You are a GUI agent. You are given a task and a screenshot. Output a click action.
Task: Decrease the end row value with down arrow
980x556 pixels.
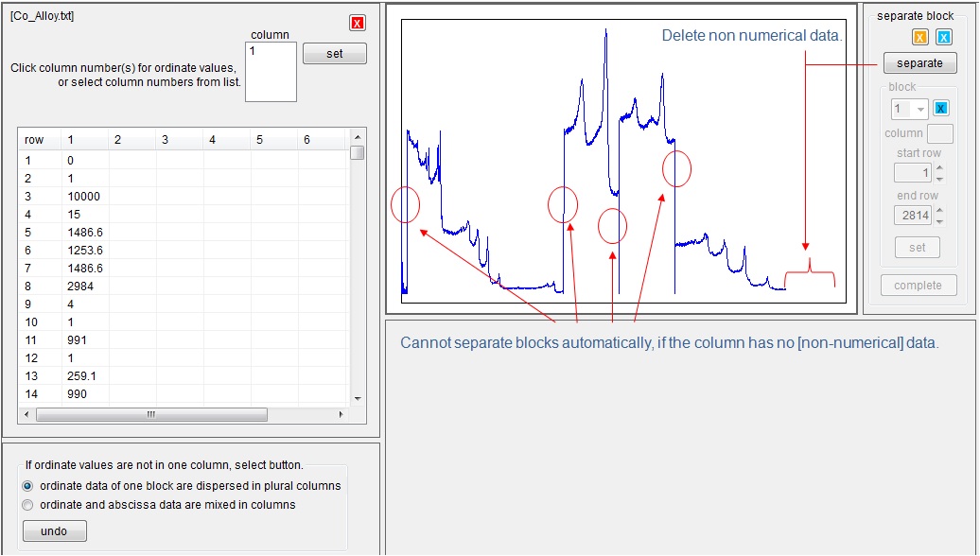(x=939, y=222)
